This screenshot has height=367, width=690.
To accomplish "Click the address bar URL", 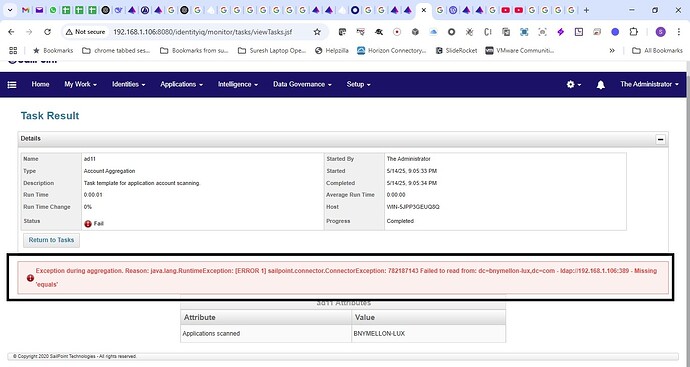I will pyautogui.click(x=202, y=32).
